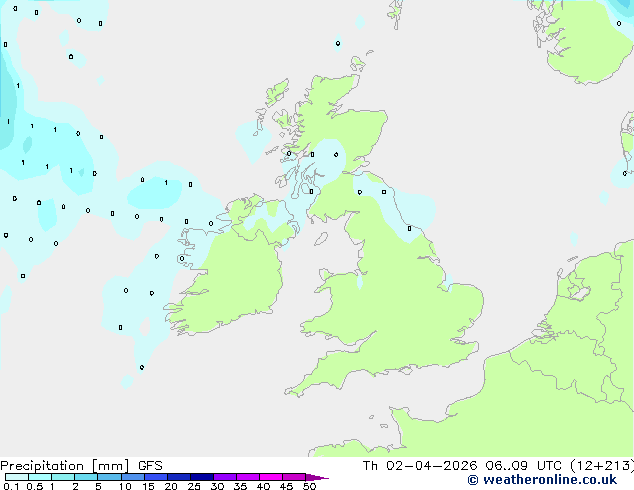The width and height of the screenshot is (634, 490).
Task: Click the 'Precipitation [mm]' title text
Action: pyautogui.click(x=65, y=466)
